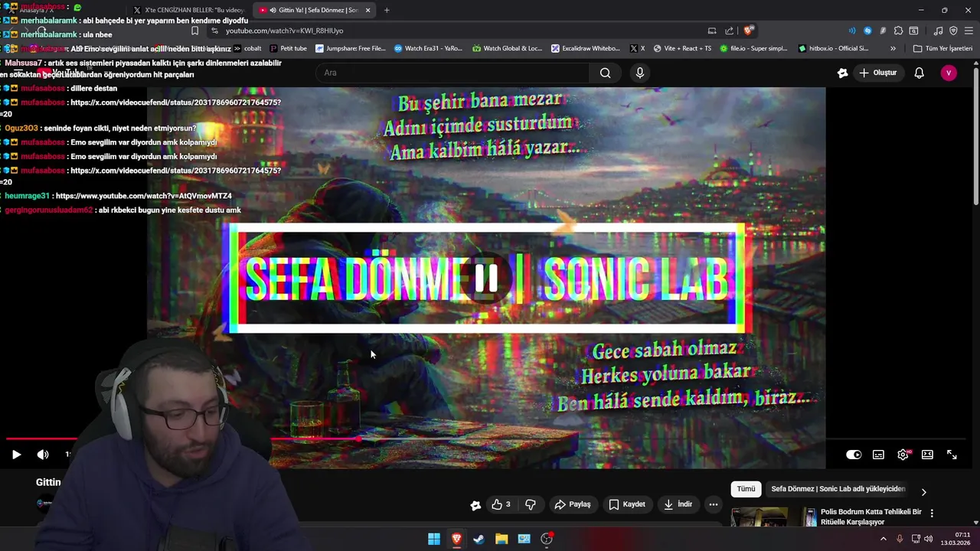The height and width of the screenshot is (551, 980).
Task: Switch the player to theater mode
Action: click(x=927, y=455)
